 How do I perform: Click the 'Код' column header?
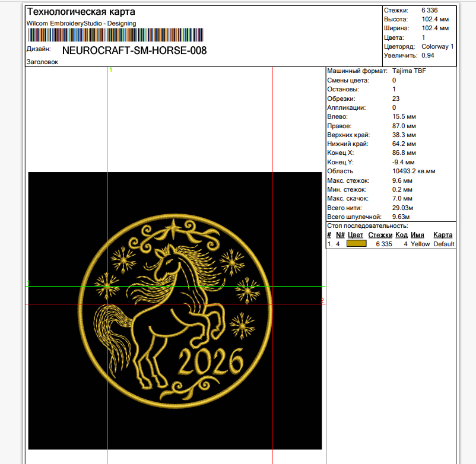click(401, 235)
